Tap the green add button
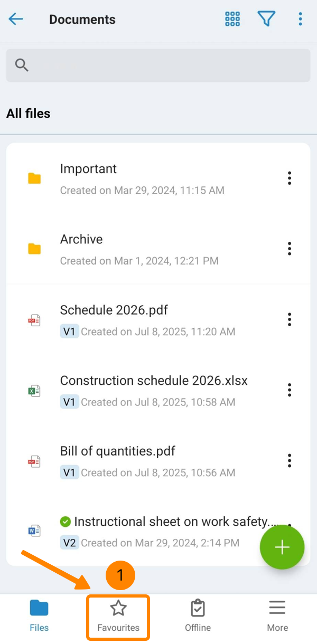The height and width of the screenshot is (644, 317). click(282, 547)
